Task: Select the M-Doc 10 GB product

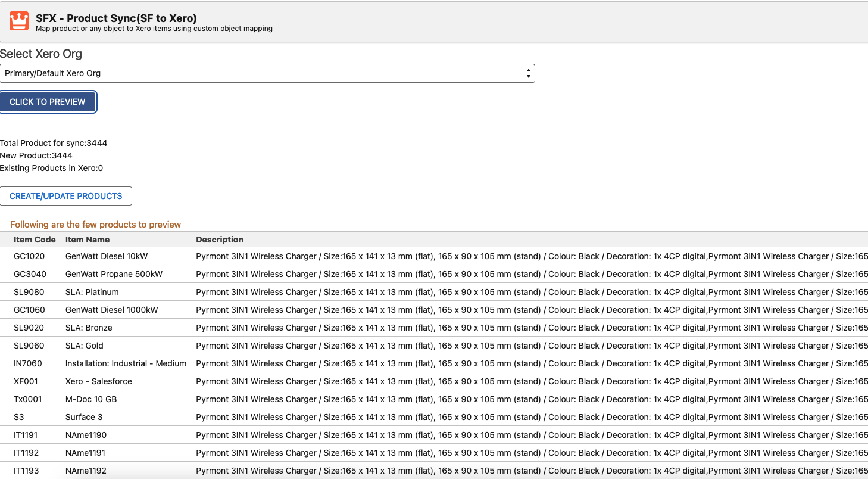Action: tap(91, 399)
